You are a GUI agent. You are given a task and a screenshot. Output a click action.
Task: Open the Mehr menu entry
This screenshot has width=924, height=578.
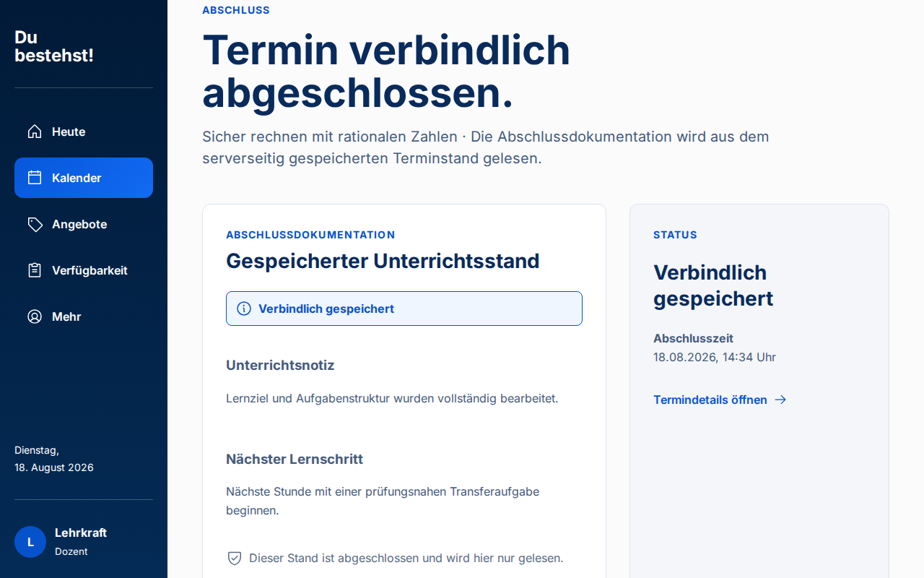click(x=84, y=316)
